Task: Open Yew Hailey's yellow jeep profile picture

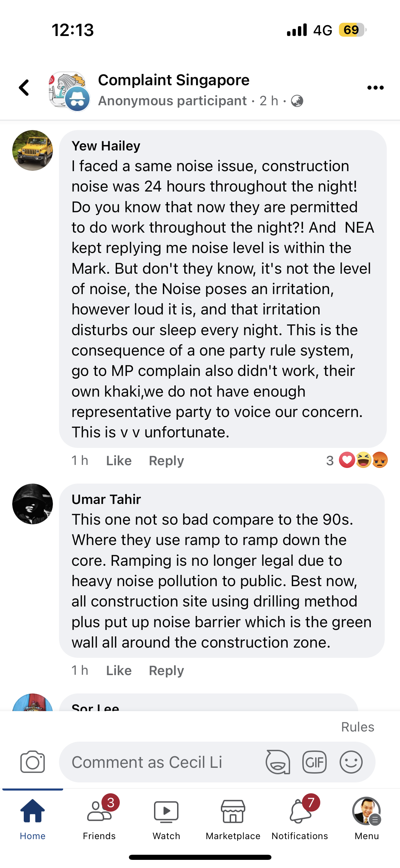Action: pyautogui.click(x=33, y=150)
